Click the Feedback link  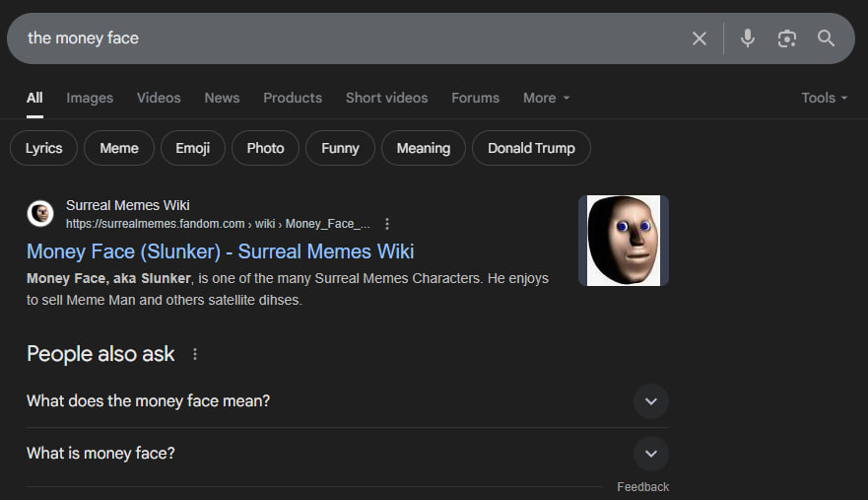642,487
